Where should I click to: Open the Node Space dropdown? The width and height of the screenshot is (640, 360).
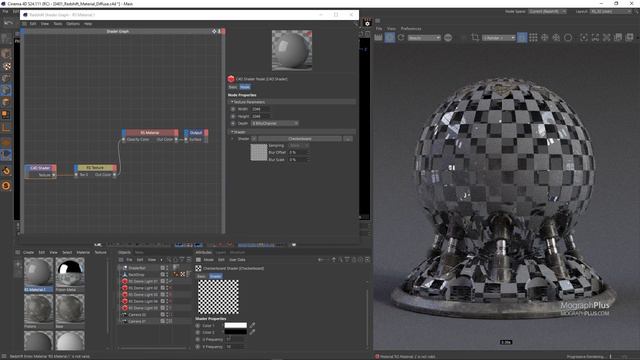547,11
